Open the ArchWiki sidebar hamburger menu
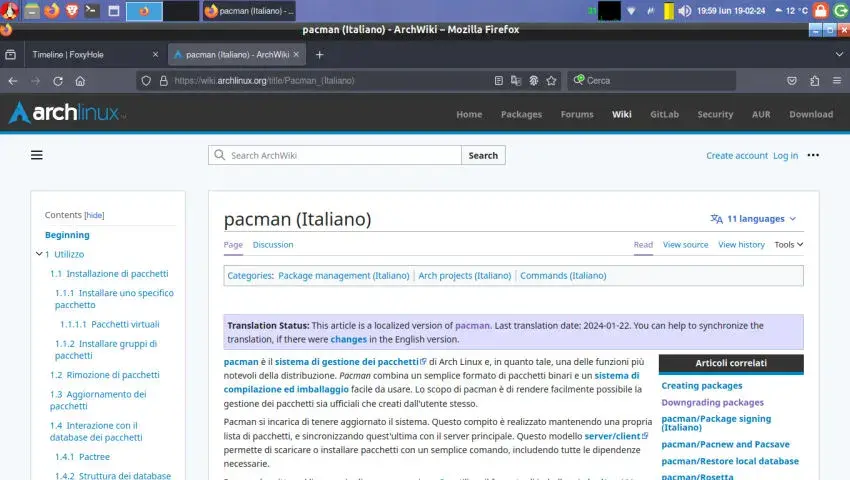Viewport: 850px width, 480px height. coord(37,155)
